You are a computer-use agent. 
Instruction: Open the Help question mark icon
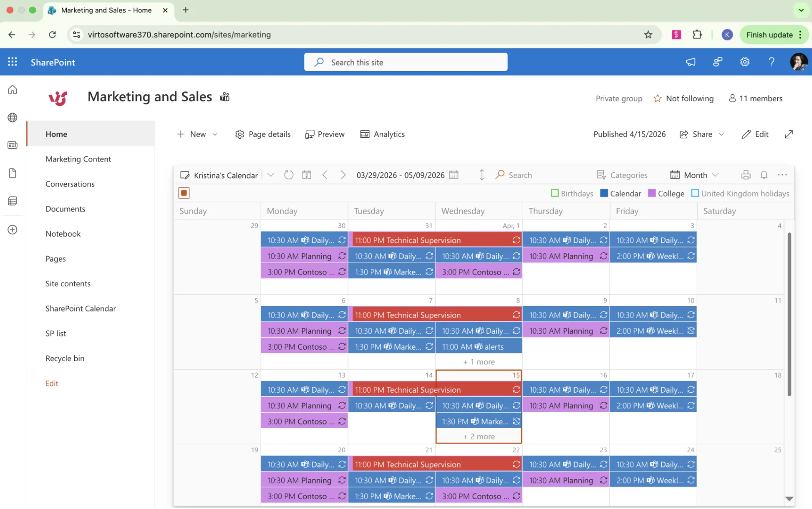tap(772, 62)
